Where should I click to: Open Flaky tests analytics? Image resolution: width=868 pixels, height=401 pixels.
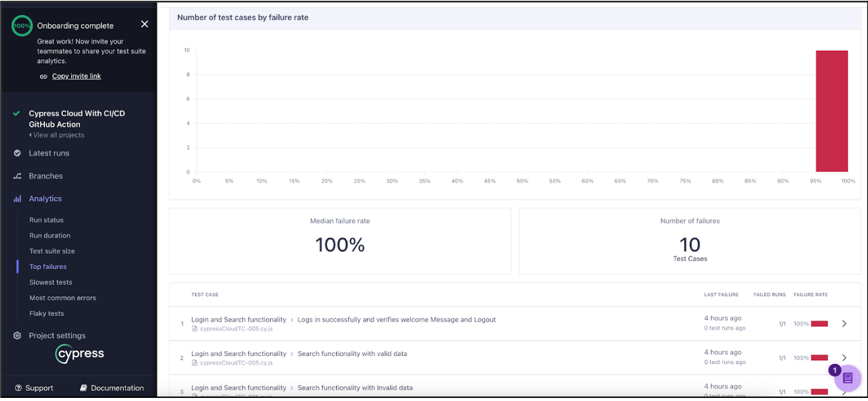click(47, 313)
